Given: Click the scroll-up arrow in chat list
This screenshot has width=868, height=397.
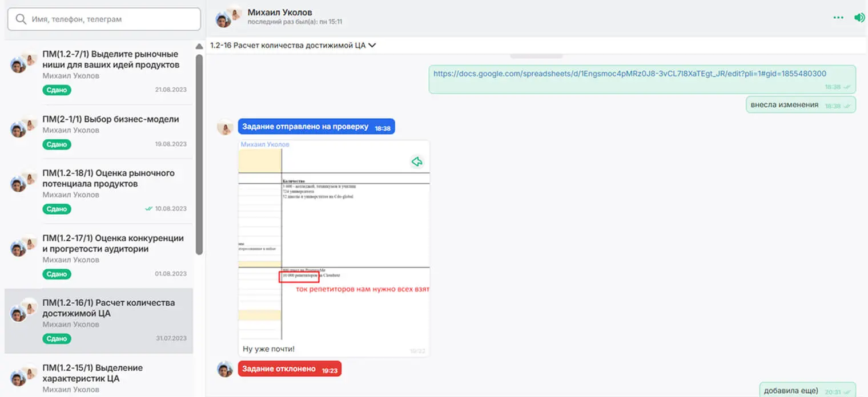Looking at the screenshot, I should (199, 47).
